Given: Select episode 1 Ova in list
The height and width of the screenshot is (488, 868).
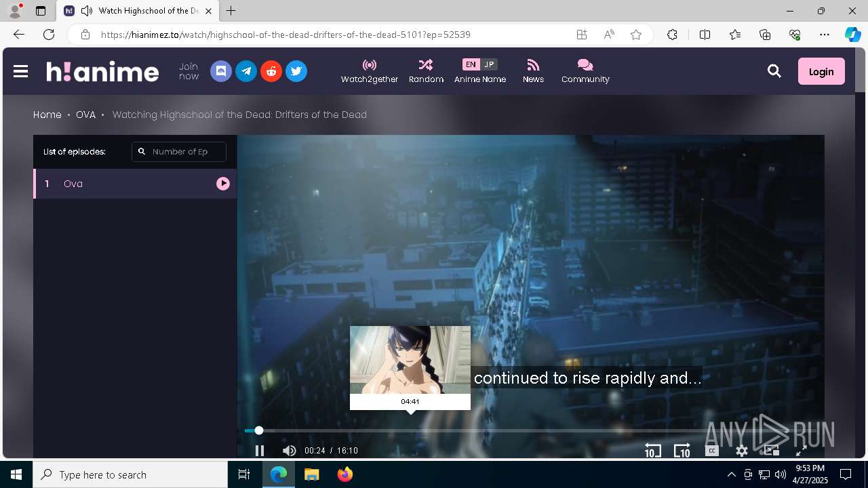Looking at the screenshot, I should tap(135, 184).
